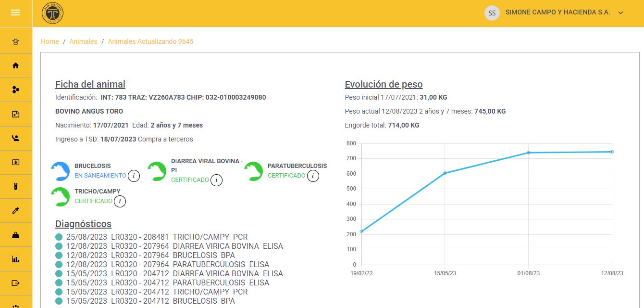Select the contact hand icon in sidebar

point(16,138)
